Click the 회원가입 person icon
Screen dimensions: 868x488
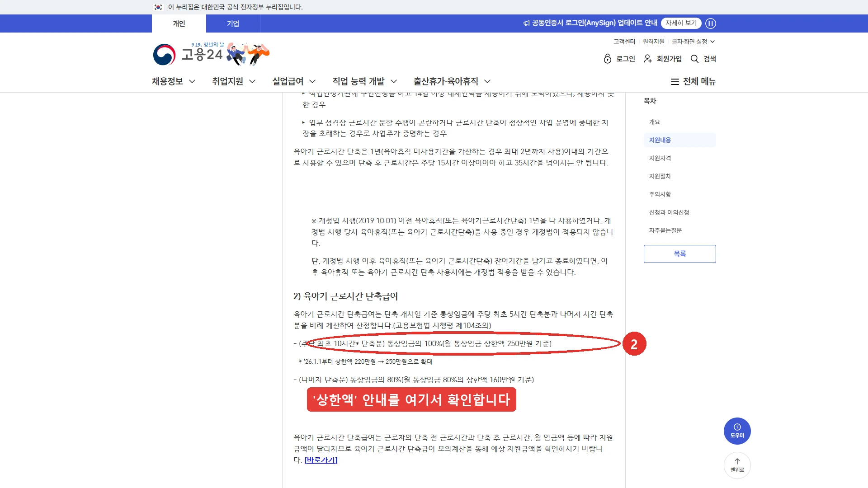click(648, 59)
